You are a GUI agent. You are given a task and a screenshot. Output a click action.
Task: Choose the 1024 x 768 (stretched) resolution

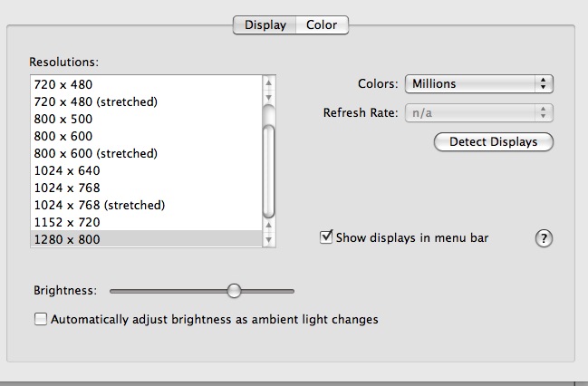pyautogui.click(x=147, y=205)
